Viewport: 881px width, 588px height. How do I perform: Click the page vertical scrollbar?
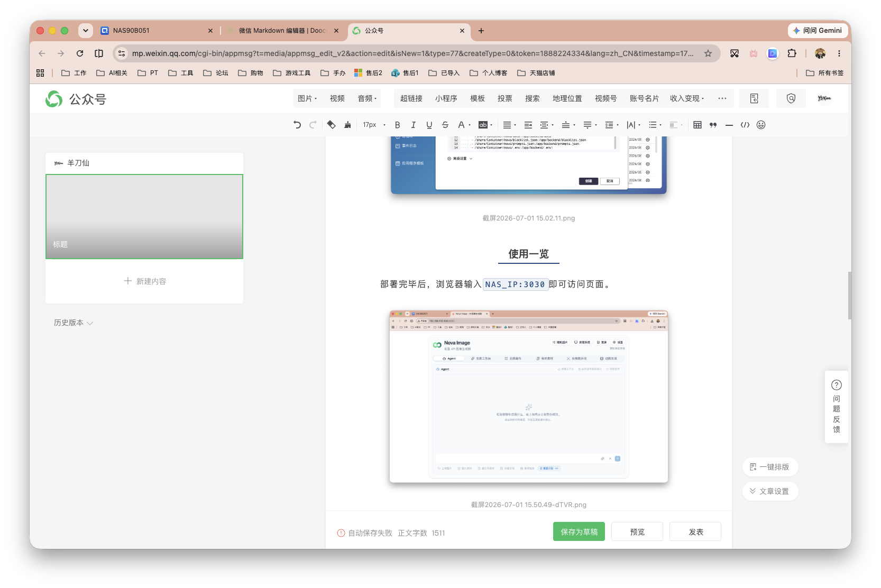849,296
